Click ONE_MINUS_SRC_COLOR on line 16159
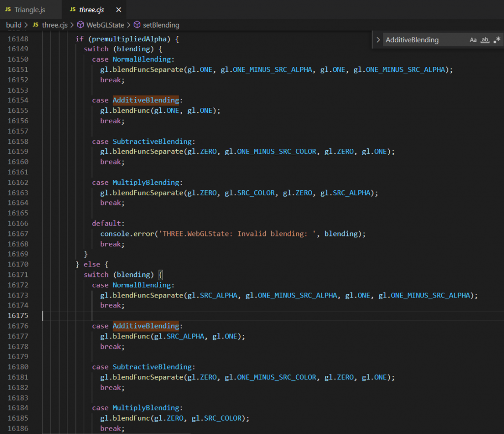 coord(277,152)
